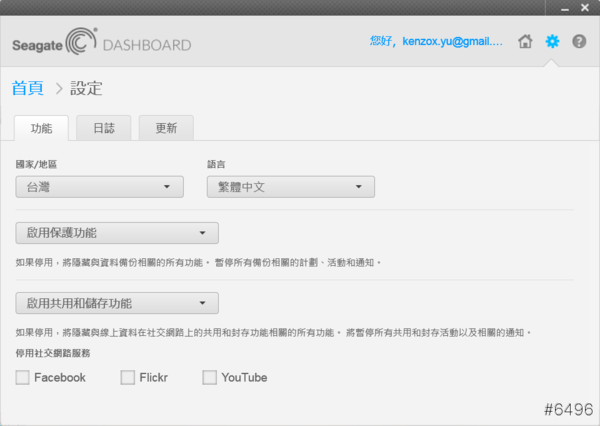This screenshot has height=426, width=600.
Task: Click the 語言 label
Action: click(x=216, y=165)
